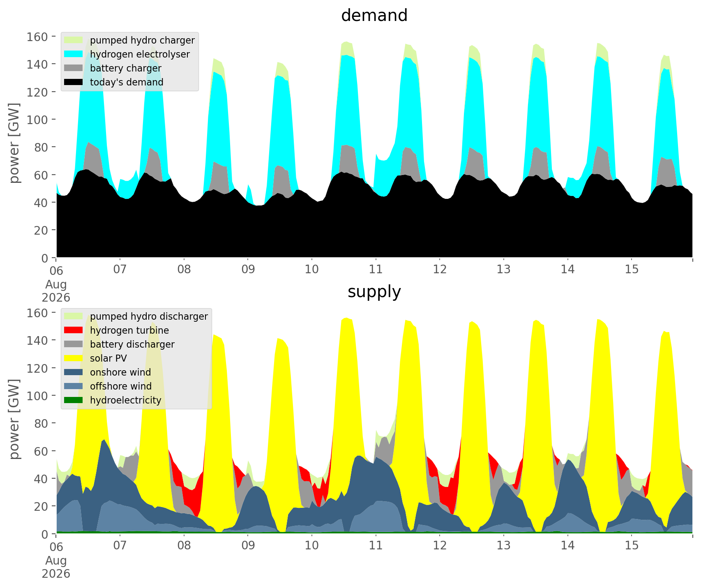Click the "2026" year label under supply chart
Image resolution: width=701 pixels, height=588 pixels.
(x=56, y=574)
